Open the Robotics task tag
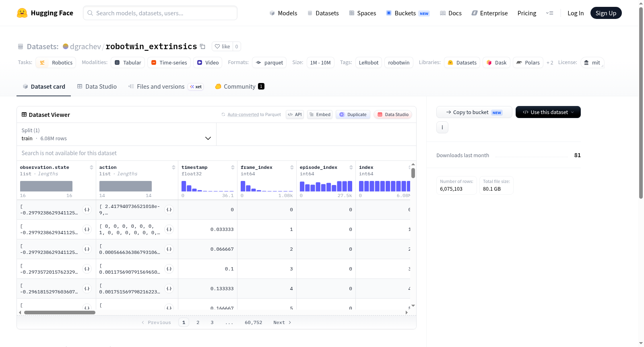 [56, 62]
